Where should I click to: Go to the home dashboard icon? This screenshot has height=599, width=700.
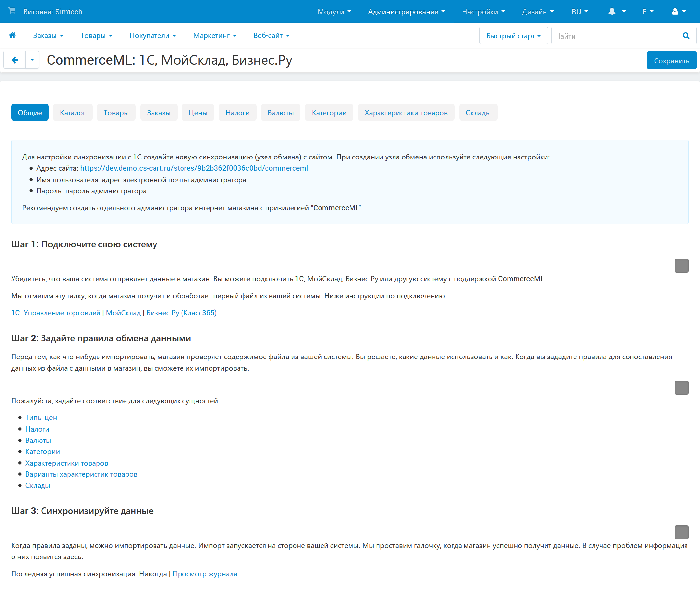coord(13,35)
